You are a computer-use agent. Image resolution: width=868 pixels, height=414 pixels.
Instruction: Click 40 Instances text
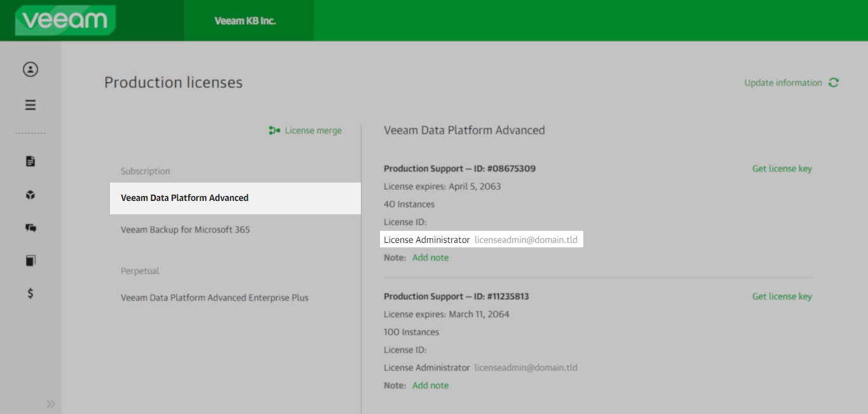click(x=409, y=204)
